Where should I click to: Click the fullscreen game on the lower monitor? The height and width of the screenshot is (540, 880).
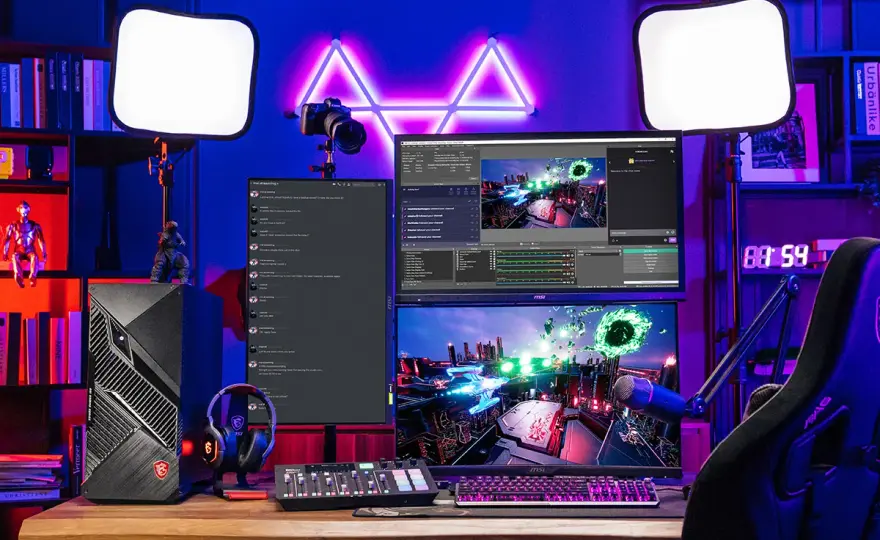click(x=538, y=385)
